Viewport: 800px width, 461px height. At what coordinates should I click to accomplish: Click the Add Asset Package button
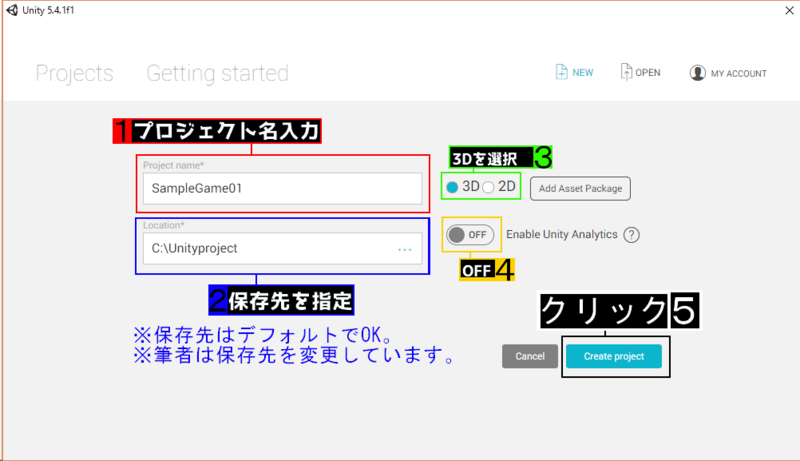[x=580, y=189]
